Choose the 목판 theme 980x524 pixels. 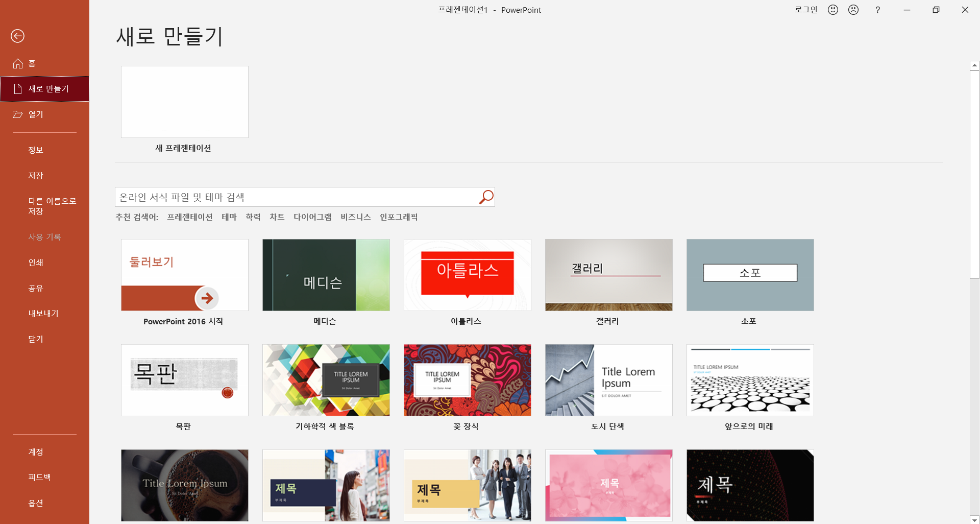click(185, 380)
